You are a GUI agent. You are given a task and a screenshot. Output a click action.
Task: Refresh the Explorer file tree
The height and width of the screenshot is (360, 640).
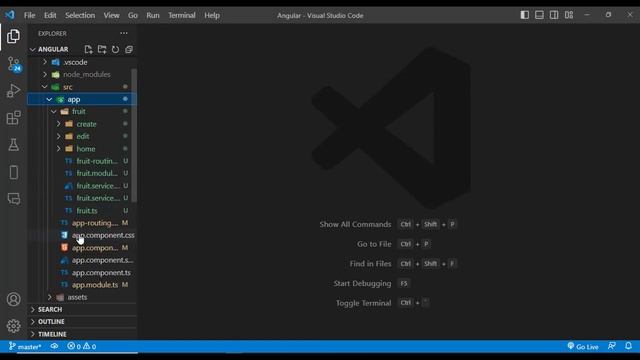pyautogui.click(x=115, y=49)
